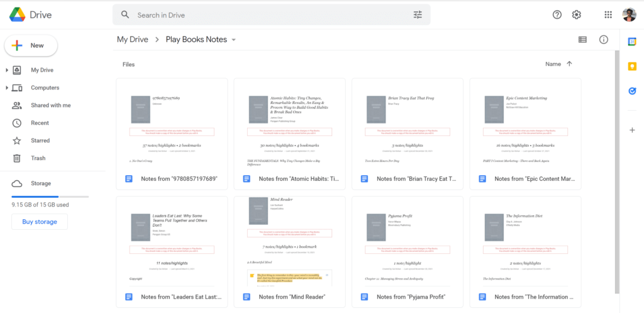The height and width of the screenshot is (313, 644).
Task: Open the Help question mark icon
Action: (557, 15)
